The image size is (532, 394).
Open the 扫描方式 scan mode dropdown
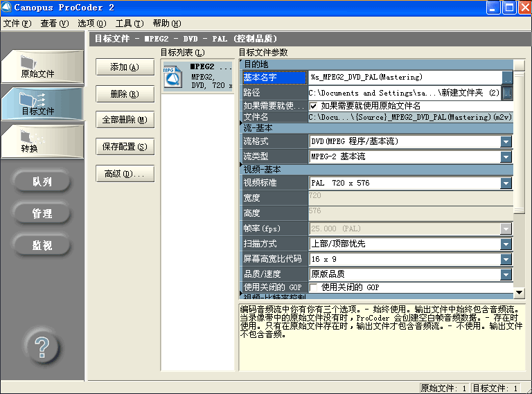tap(506, 244)
